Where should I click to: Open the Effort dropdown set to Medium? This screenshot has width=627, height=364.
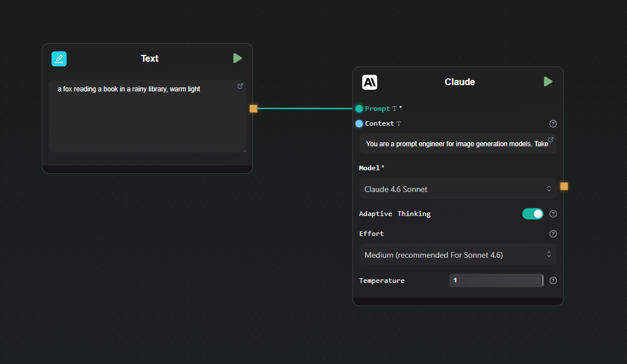(458, 254)
